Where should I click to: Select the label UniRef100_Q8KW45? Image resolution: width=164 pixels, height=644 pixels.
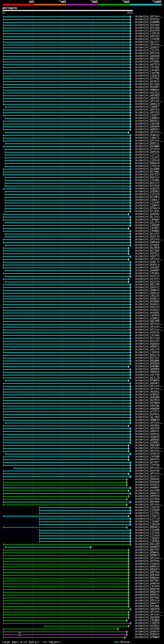147,126
